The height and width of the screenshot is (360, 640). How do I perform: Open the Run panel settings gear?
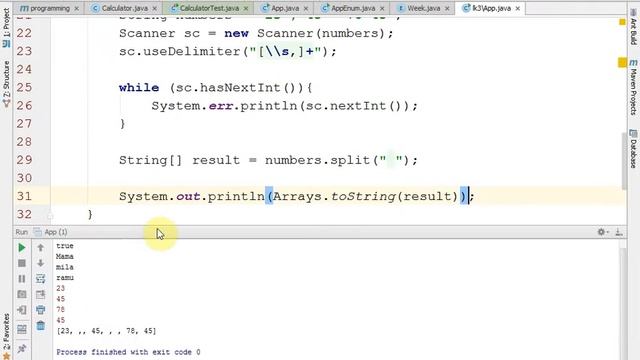(x=602, y=232)
